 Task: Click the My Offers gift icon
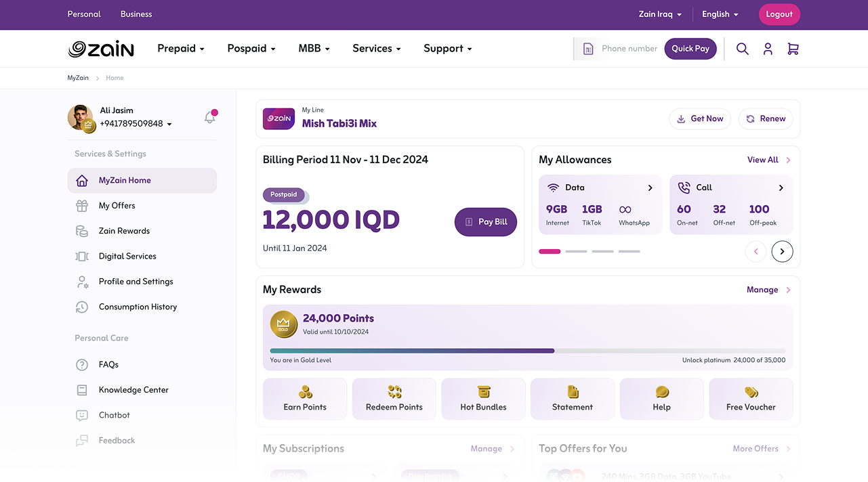[x=82, y=206]
